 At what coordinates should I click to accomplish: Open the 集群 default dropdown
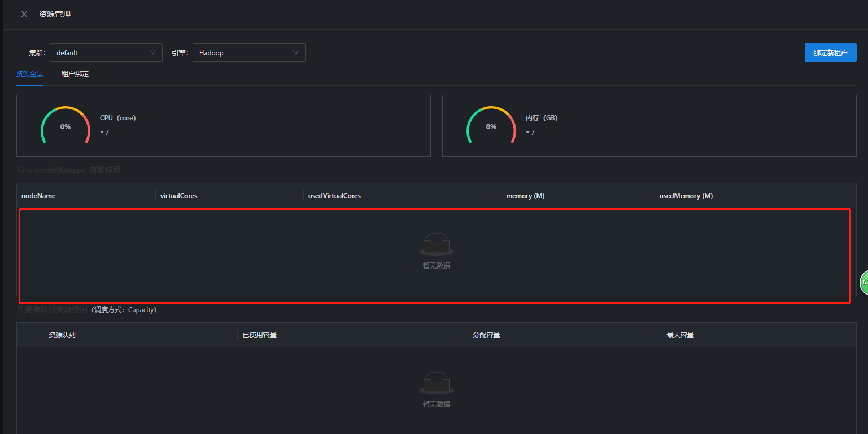[106, 52]
